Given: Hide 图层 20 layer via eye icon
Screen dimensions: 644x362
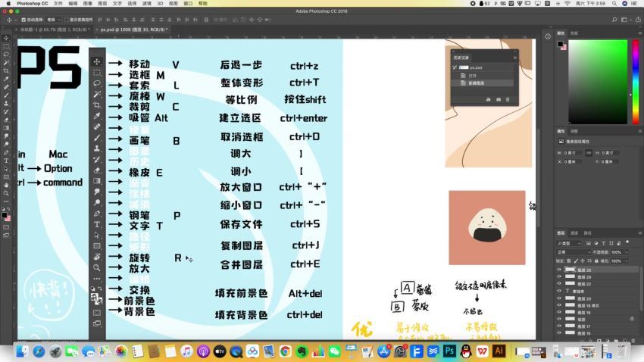Looking at the screenshot, I should coord(559,298).
